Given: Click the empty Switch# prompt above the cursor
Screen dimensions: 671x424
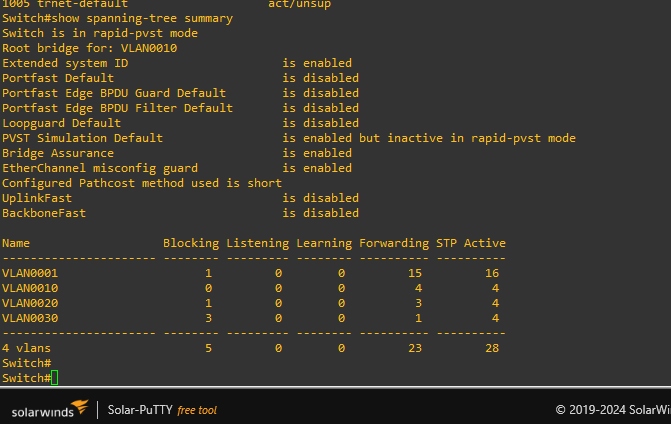Looking at the screenshot, I should [x=27, y=363].
